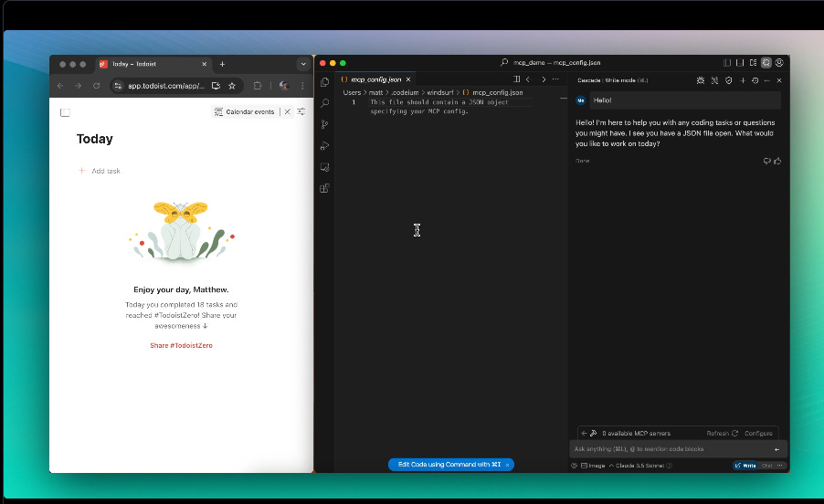This screenshot has height=504, width=824.
Task: Select Today – Todoist browser tab
Action: (153, 64)
